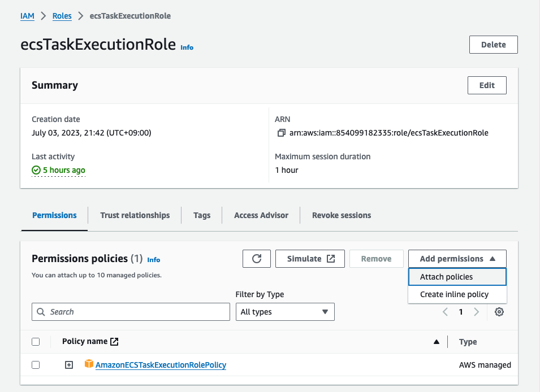Sort by Policy name with the triangle

tap(437, 342)
